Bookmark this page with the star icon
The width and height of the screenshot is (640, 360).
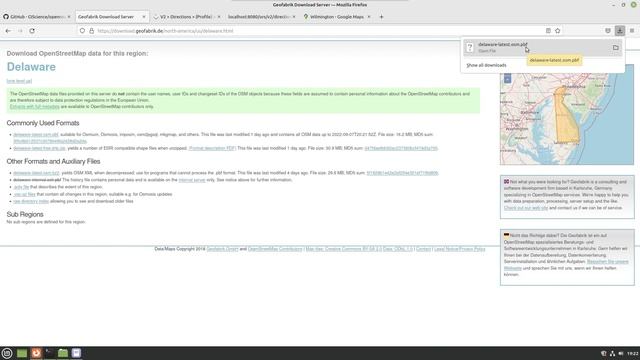(558, 31)
